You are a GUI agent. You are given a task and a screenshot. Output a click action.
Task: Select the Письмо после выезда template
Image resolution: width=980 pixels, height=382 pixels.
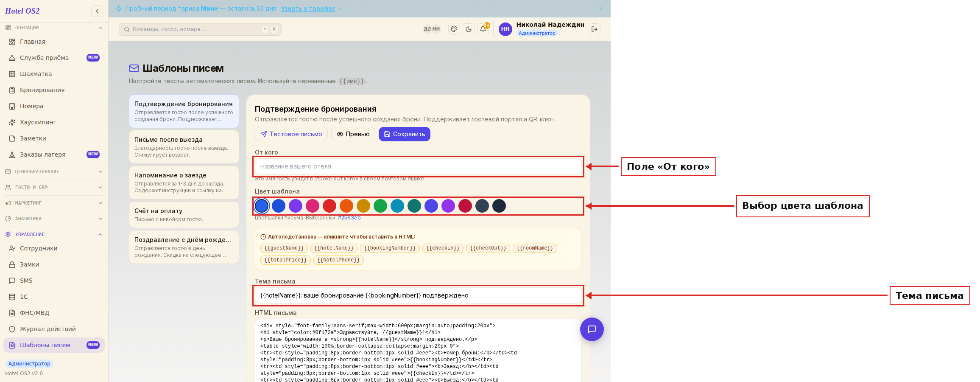(184, 147)
